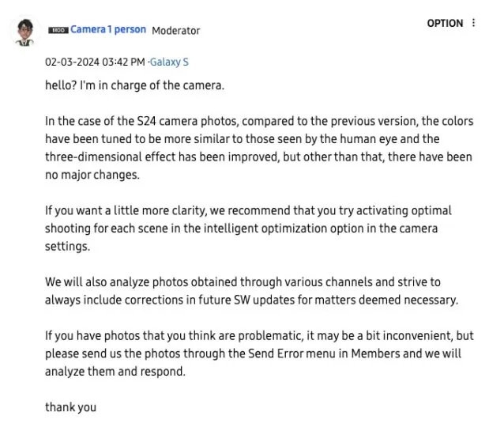Click the Moderator role label

point(175,30)
